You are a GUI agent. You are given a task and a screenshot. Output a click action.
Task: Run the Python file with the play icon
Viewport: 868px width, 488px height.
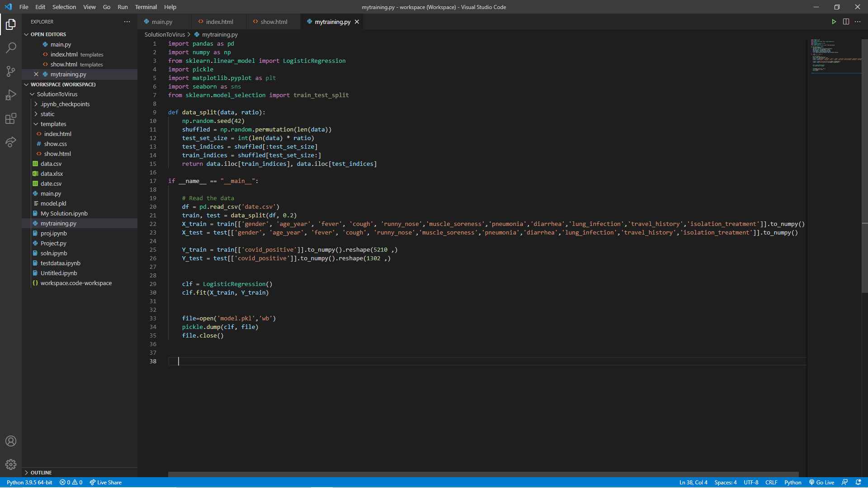pyautogui.click(x=834, y=22)
